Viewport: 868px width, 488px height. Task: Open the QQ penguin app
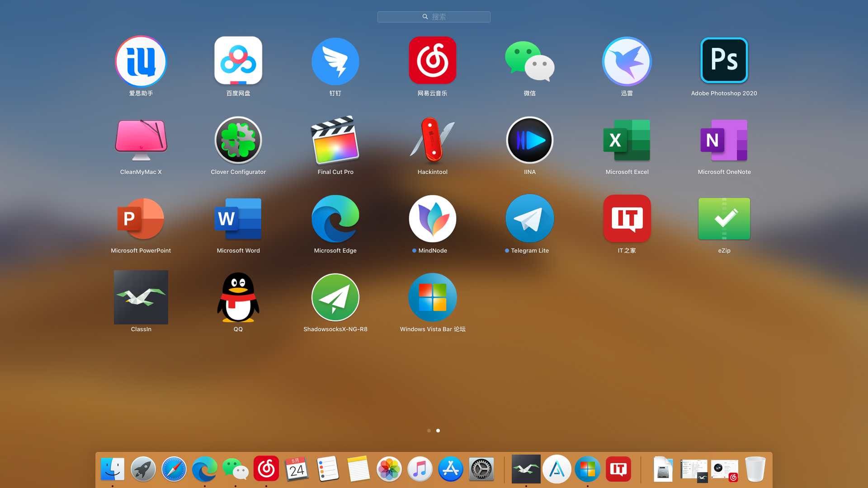(238, 297)
